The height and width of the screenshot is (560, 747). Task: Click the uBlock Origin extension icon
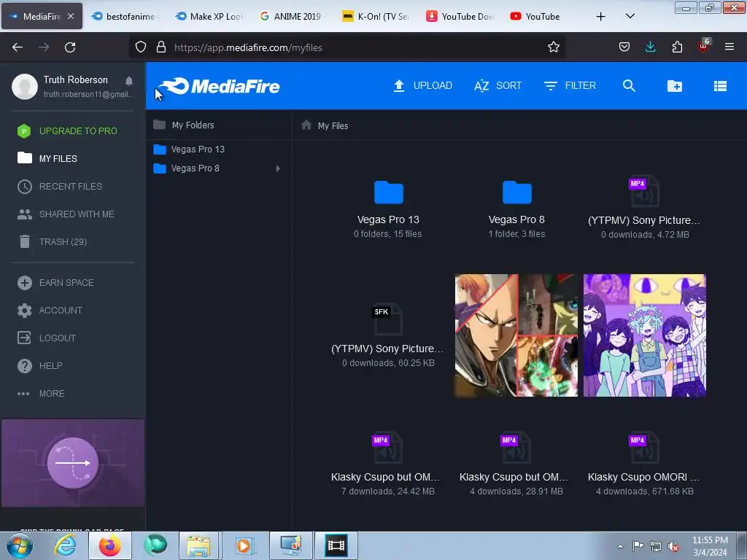point(704,46)
